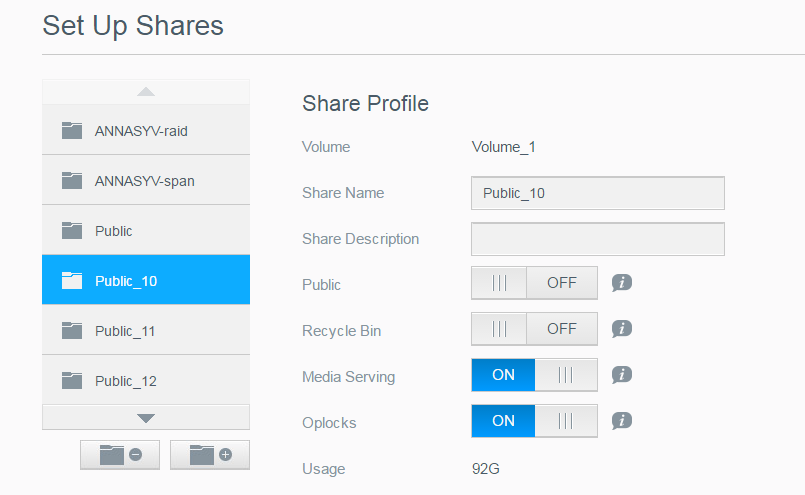Show info for Media Serving setting
This screenshot has height=495, width=805.
621,375
